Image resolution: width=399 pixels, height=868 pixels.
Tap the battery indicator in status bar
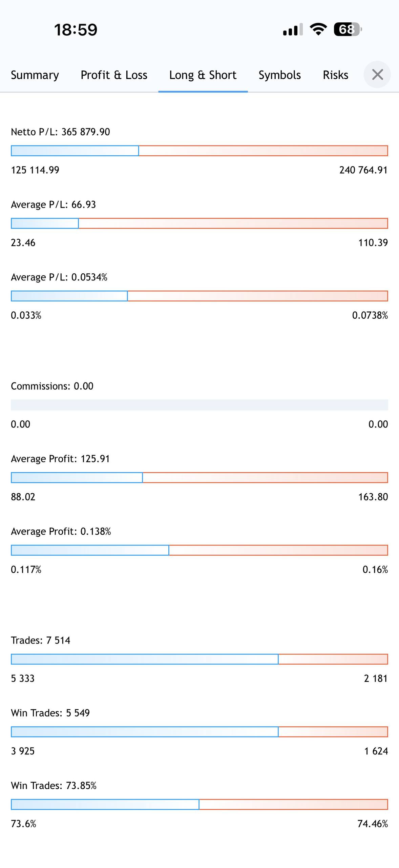coord(348,29)
